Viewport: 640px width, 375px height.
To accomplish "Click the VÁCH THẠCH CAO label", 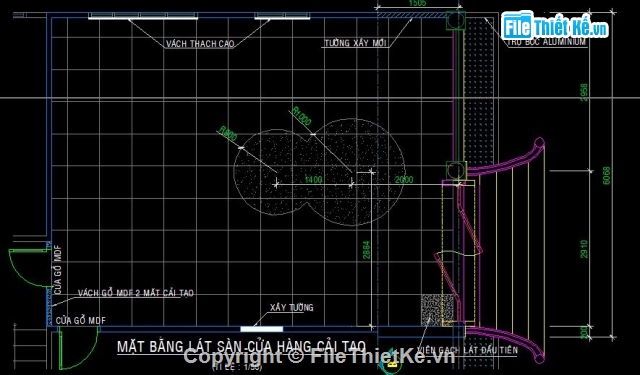I will click(200, 44).
